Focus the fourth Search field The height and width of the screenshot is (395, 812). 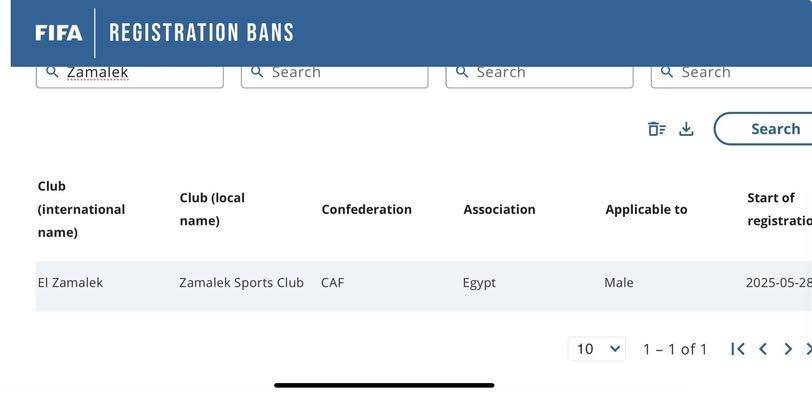(731, 75)
